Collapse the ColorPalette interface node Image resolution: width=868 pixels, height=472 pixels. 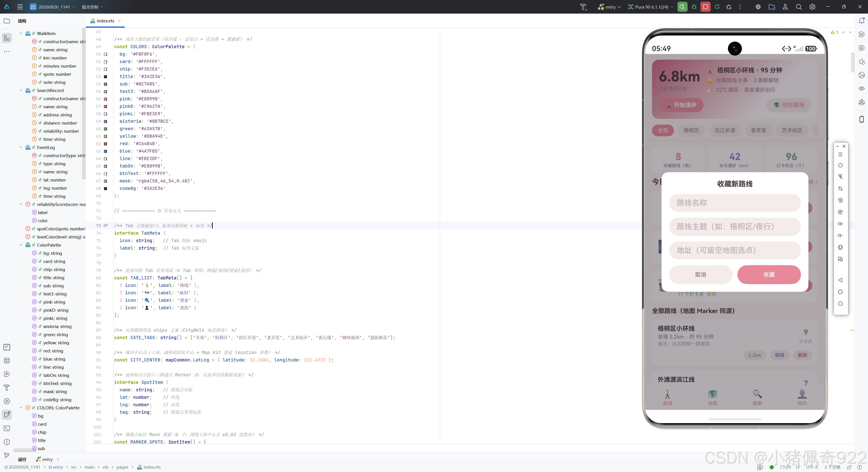pos(21,245)
